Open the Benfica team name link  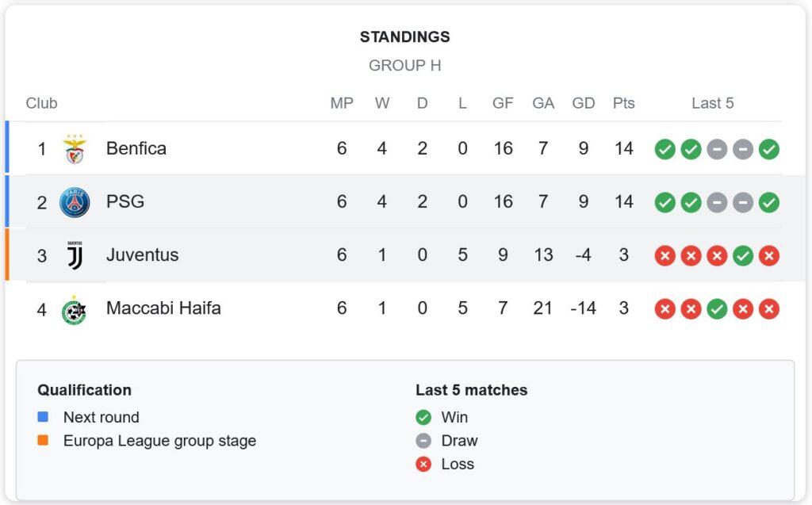click(x=136, y=149)
